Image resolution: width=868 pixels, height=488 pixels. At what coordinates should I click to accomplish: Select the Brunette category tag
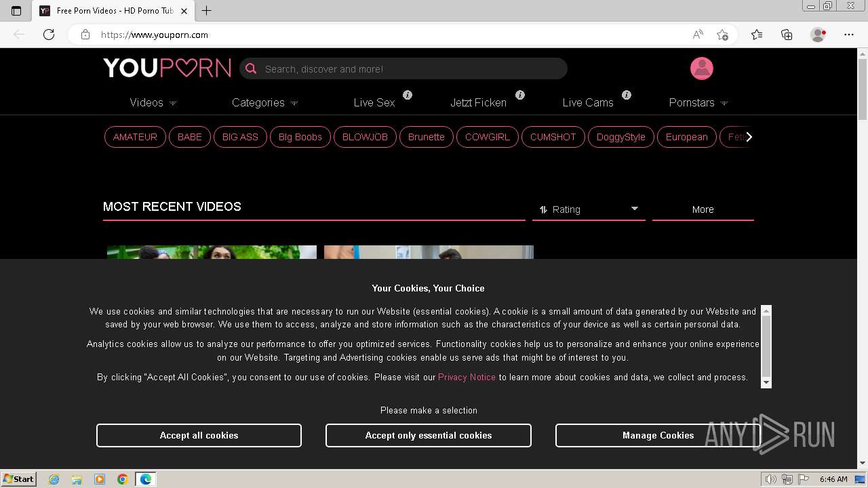(x=427, y=137)
